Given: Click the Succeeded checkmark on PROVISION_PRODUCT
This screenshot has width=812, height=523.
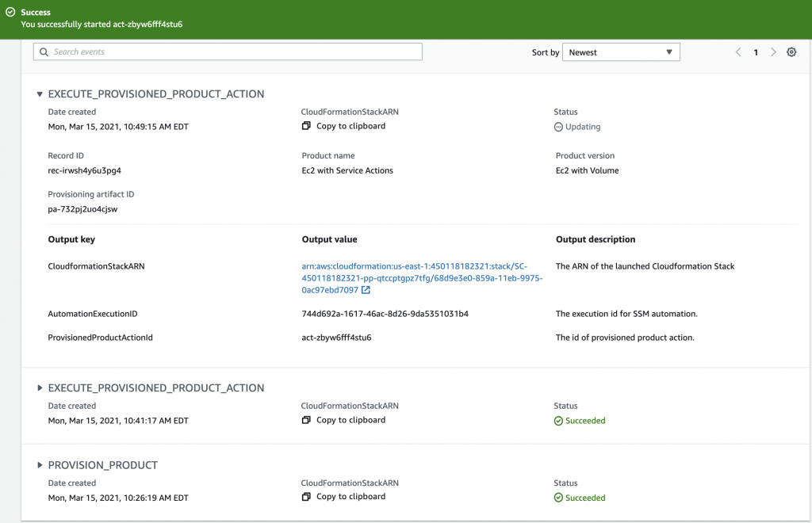Looking at the screenshot, I should click(561, 497).
